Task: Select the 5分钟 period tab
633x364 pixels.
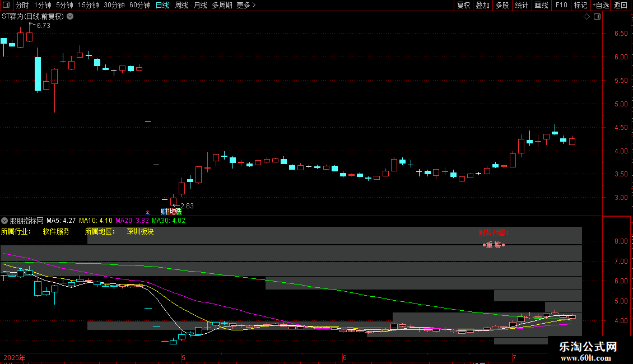Action: pos(64,5)
